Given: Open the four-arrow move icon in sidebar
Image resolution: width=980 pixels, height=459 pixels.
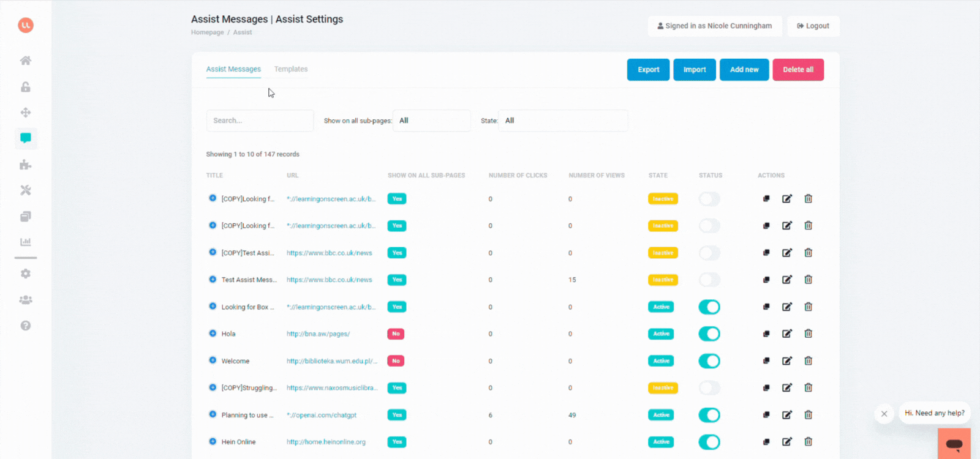Looking at the screenshot, I should [26, 113].
